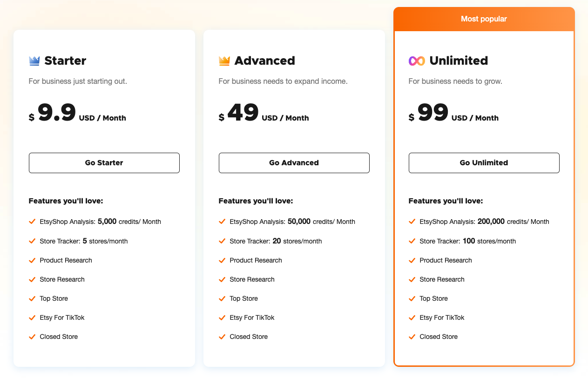Click the Starter plan heading

pyautogui.click(x=65, y=61)
